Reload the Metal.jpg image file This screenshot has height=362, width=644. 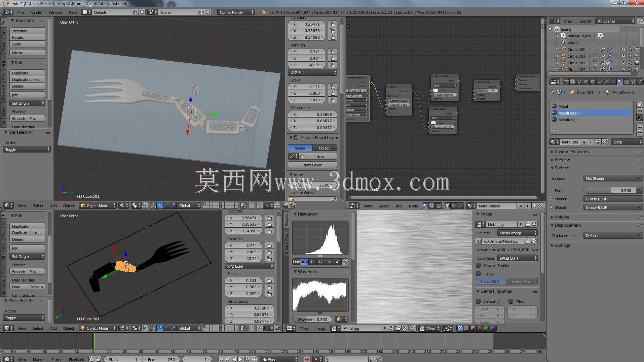pyautogui.click(x=534, y=241)
